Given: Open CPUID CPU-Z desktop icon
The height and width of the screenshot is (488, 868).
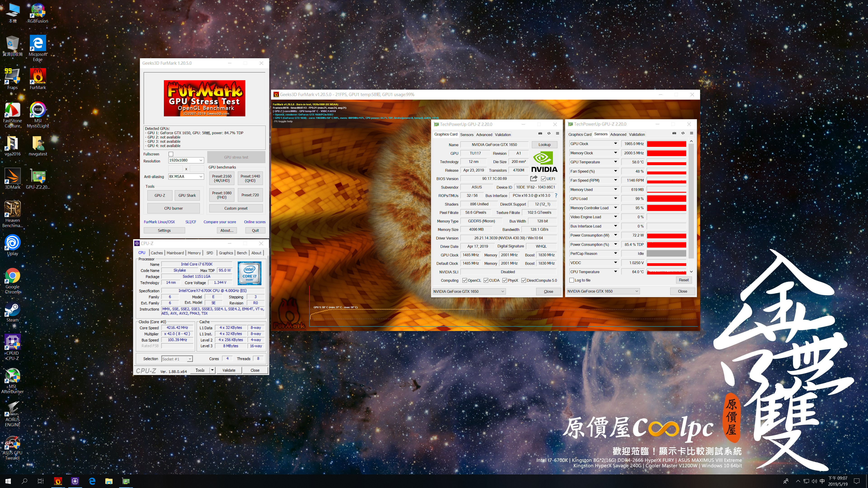Looking at the screenshot, I should pyautogui.click(x=12, y=347).
